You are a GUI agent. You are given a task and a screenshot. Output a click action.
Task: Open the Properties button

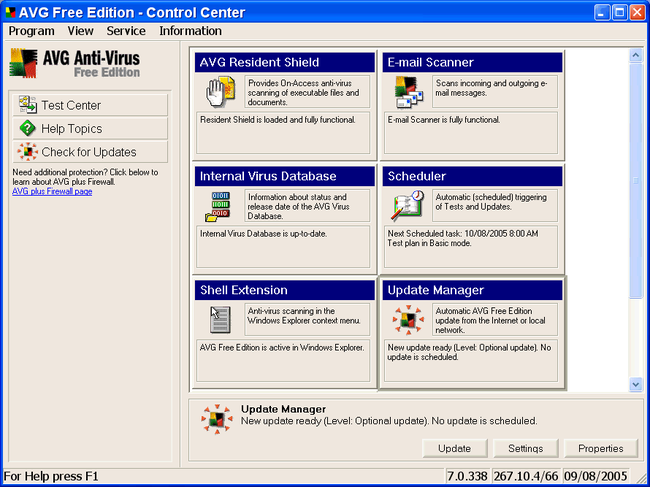pos(601,448)
